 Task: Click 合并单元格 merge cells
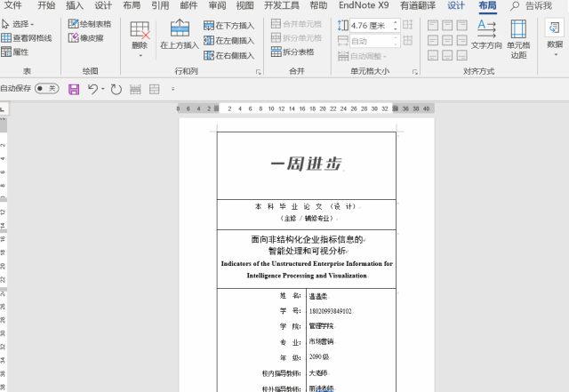(296, 24)
